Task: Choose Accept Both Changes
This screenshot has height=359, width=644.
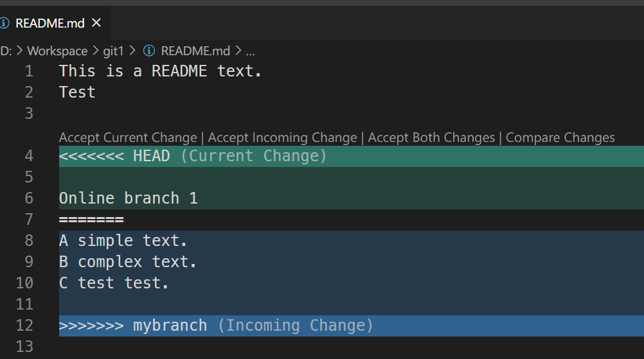Action: 431,137
